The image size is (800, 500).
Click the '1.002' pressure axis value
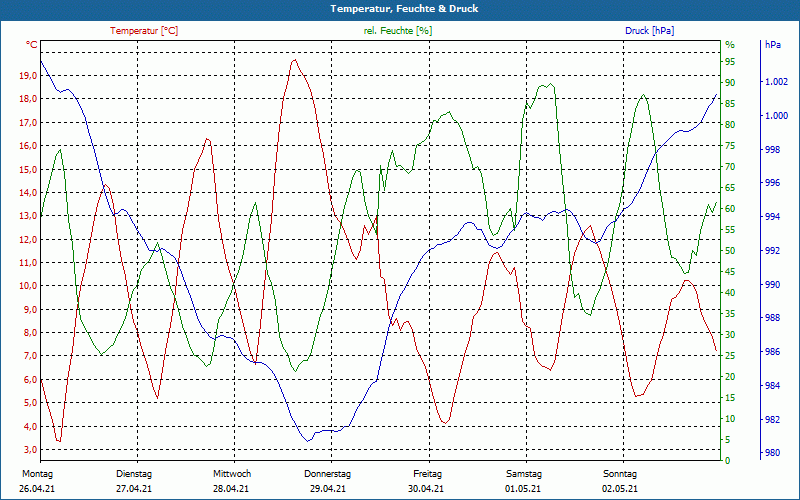[x=776, y=82]
